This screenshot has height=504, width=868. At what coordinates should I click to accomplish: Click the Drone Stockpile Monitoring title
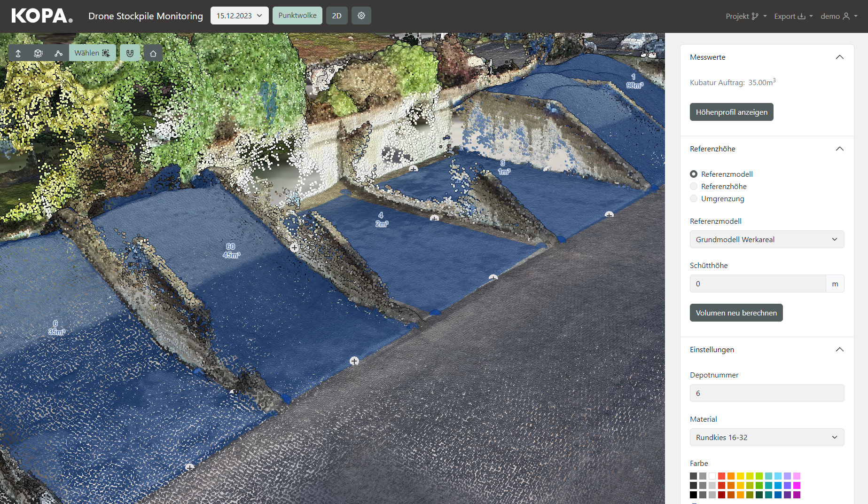point(146,16)
